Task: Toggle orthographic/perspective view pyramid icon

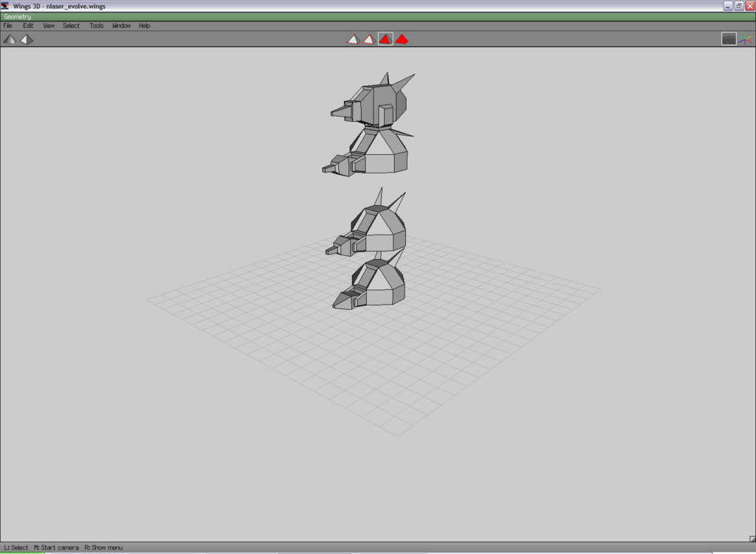Action: point(27,39)
